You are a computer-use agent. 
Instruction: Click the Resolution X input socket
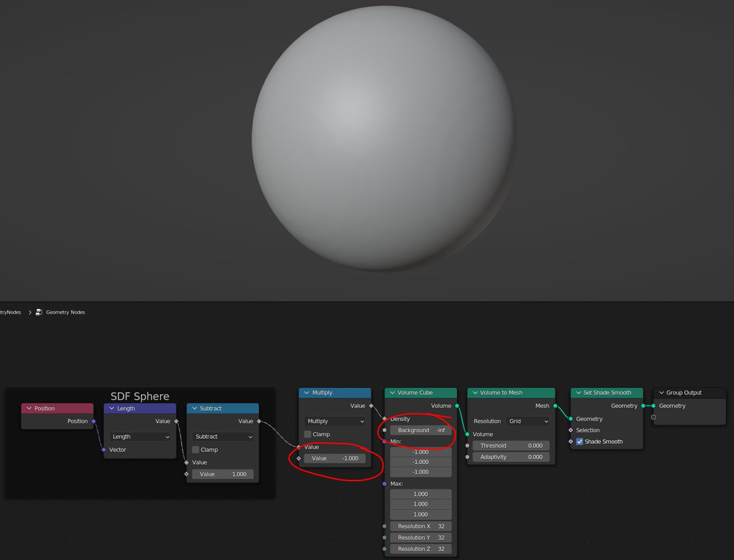click(x=385, y=526)
